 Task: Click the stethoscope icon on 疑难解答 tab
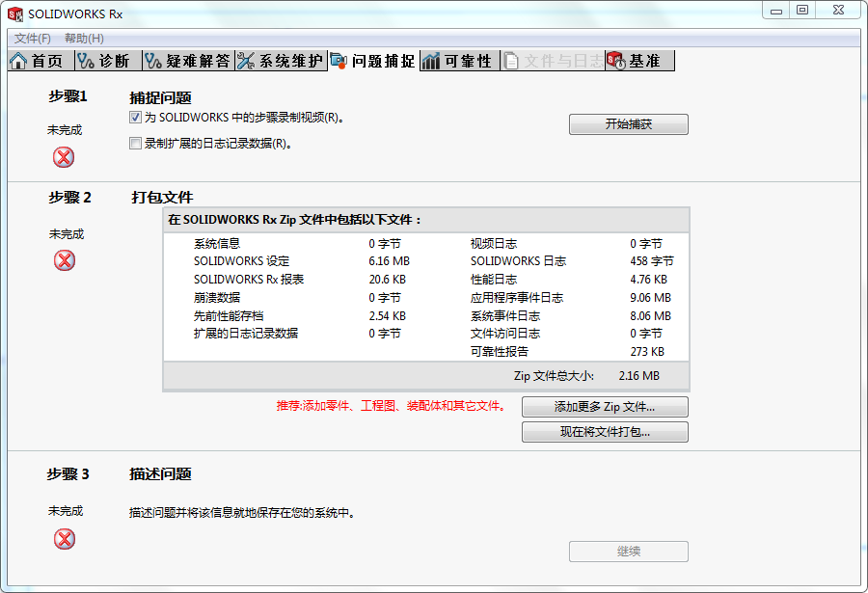[x=152, y=61]
